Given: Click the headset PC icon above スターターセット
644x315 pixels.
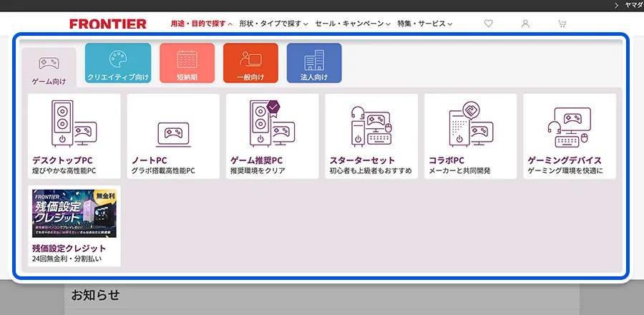Looking at the screenshot, I should [371, 127].
